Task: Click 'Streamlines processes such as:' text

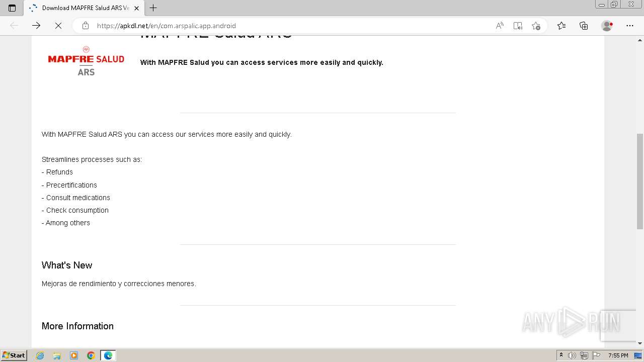Action: 92,159
